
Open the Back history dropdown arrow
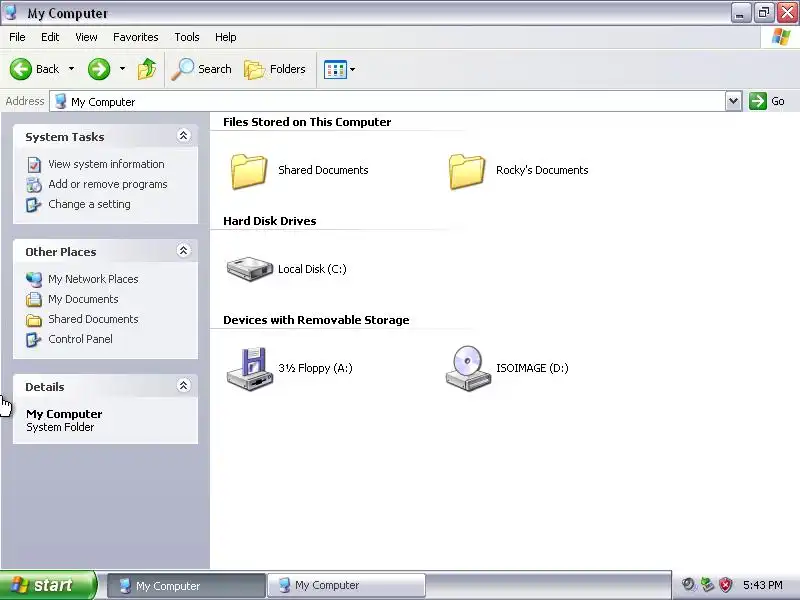click(71, 69)
